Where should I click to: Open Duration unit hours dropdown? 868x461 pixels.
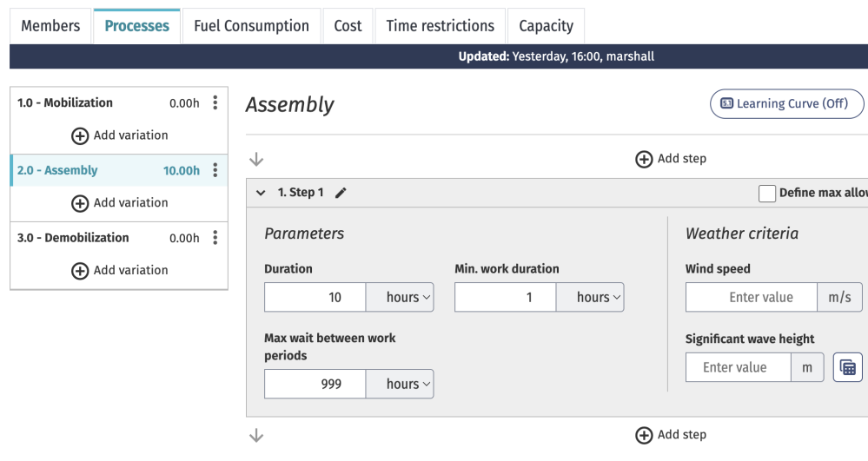(400, 297)
